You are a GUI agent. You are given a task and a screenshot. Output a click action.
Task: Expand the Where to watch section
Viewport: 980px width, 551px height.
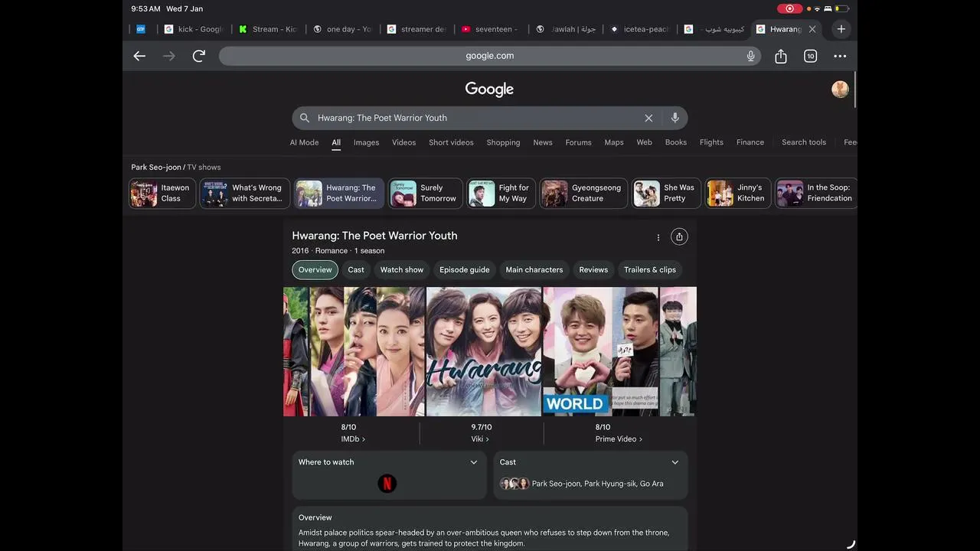click(x=389, y=462)
